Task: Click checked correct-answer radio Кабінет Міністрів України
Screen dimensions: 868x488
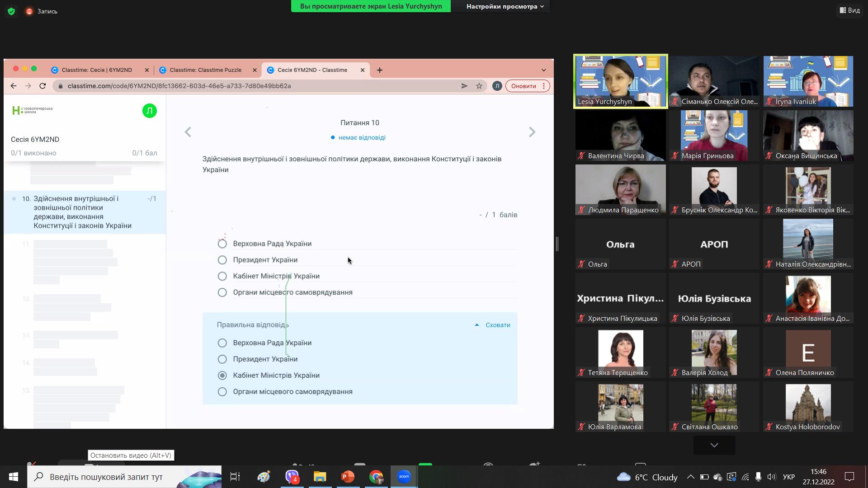Action: [222, 375]
